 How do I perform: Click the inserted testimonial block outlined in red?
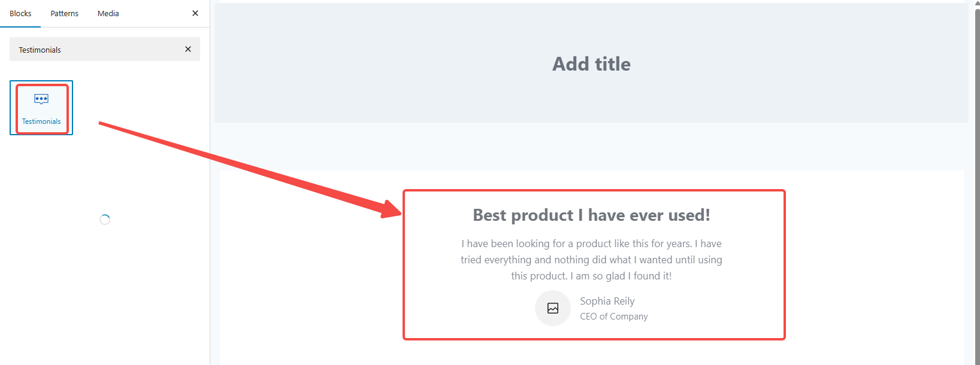(x=594, y=265)
